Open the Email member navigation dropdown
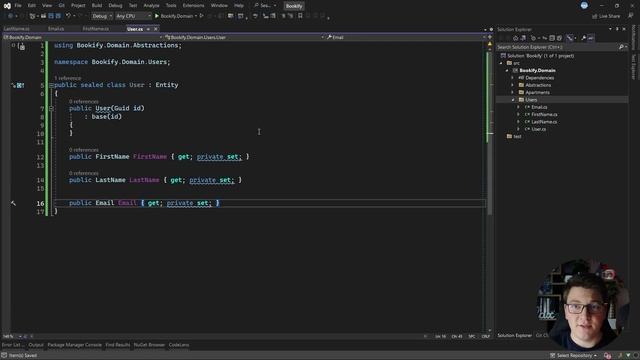The height and width of the screenshot is (360, 640). (407, 37)
